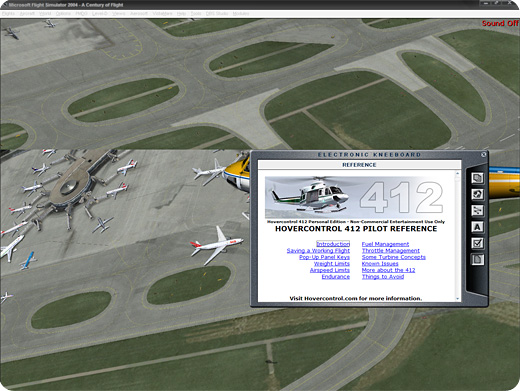Select the kneeboard Reference notes icon

coord(477,259)
